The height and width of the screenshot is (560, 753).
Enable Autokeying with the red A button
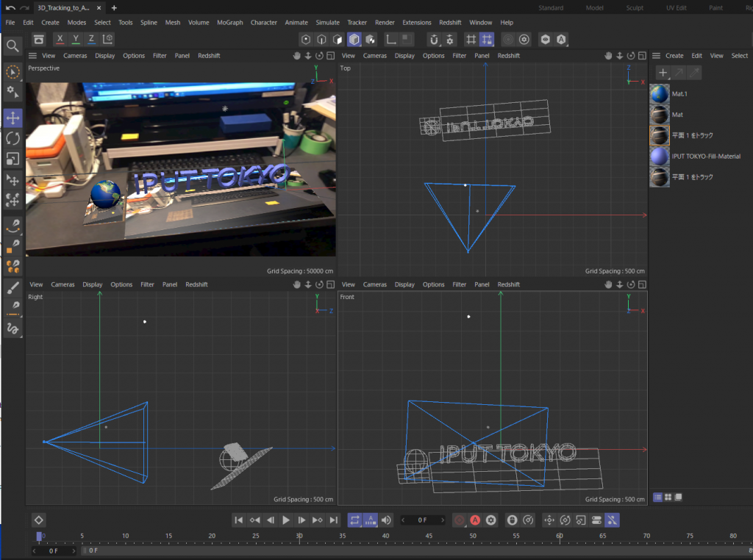pyautogui.click(x=475, y=520)
